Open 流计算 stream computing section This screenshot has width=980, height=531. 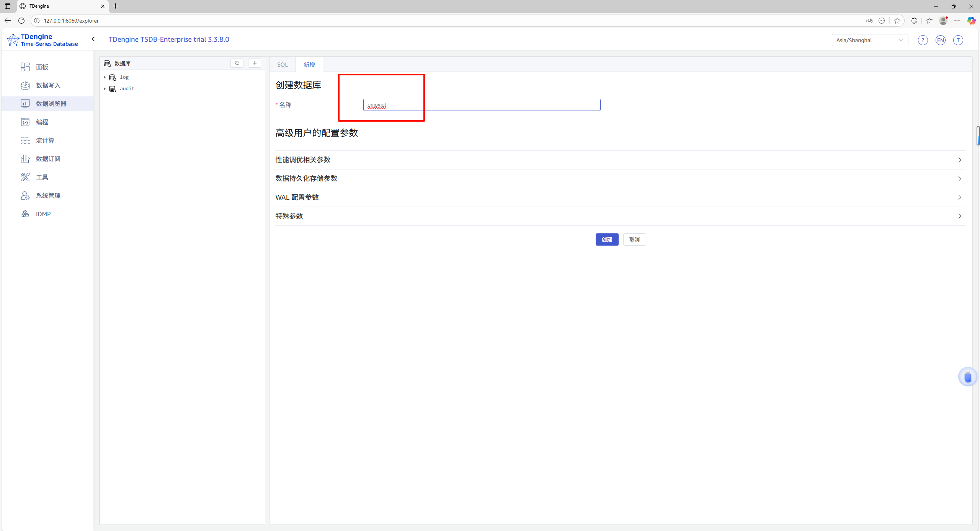(x=45, y=140)
